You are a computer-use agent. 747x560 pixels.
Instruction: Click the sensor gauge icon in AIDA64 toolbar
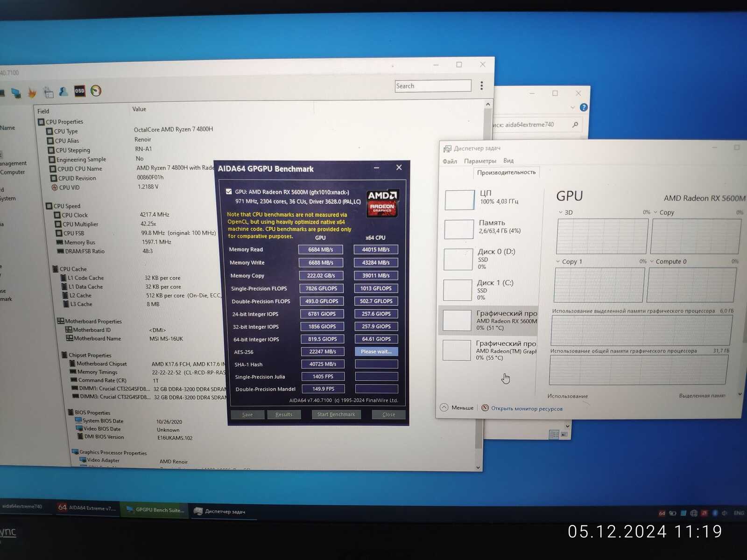click(x=96, y=91)
